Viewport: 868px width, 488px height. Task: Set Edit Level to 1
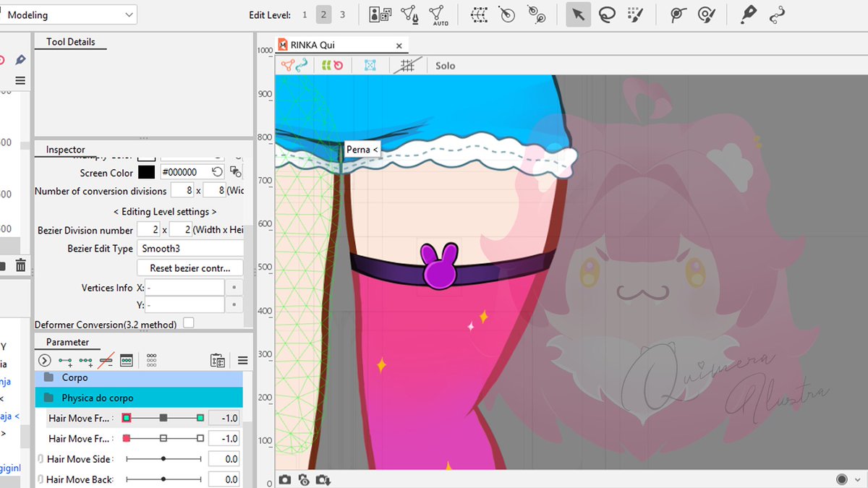(305, 14)
